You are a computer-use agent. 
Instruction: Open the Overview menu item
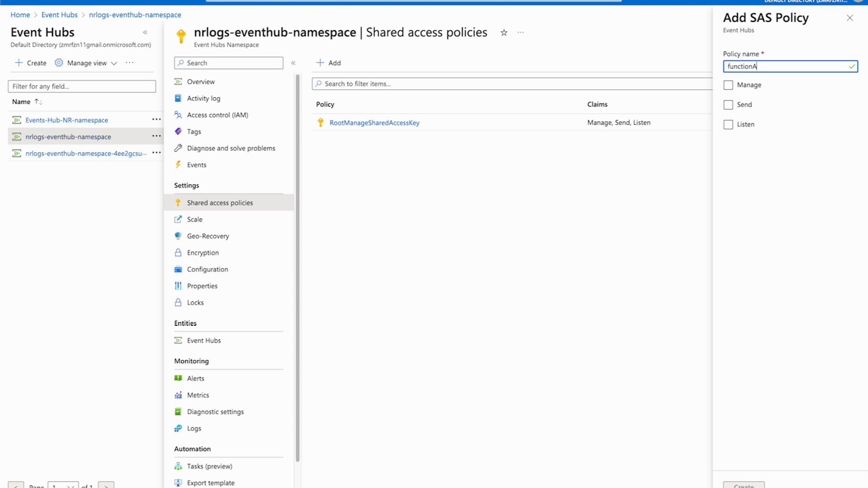pos(201,82)
